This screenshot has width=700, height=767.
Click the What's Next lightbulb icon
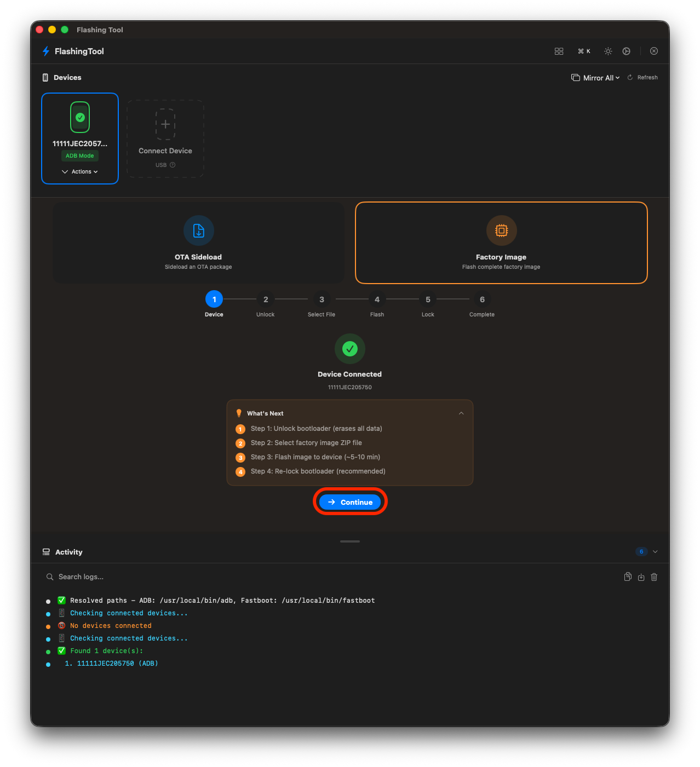click(239, 413)
